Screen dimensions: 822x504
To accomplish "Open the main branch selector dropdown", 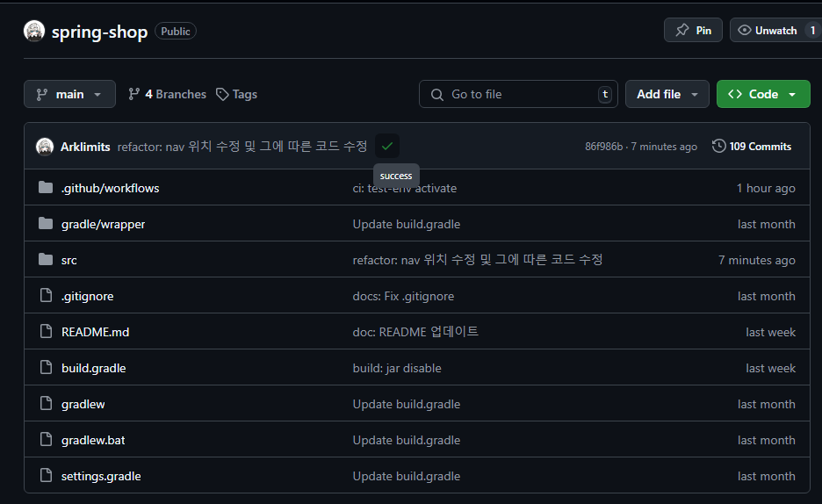I will [x=69, y=94].
